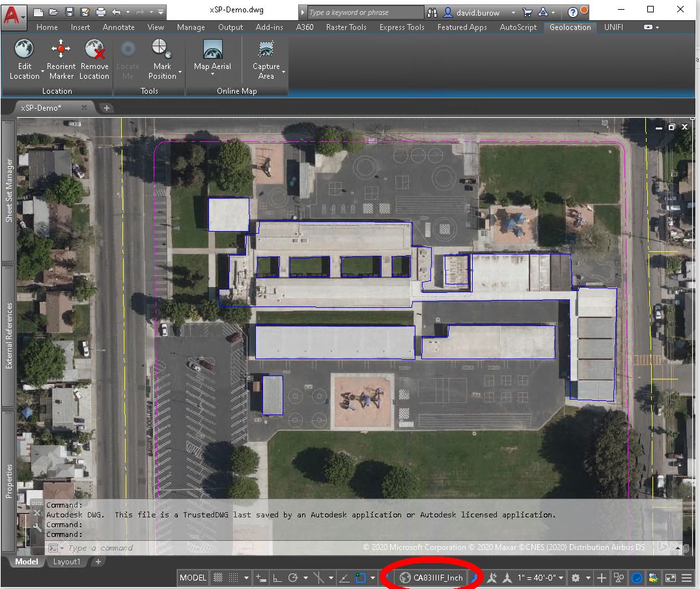Viewport: 700px width, 589px height.
Task: Click the keyword search input field
Action: click(x=365, y=12)
